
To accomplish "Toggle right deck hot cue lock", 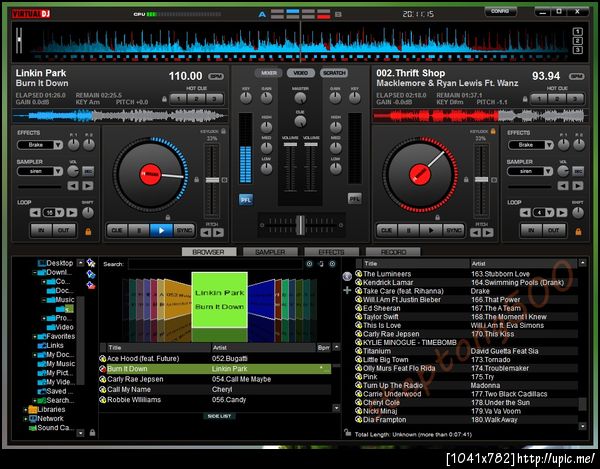I will (525, 99).
